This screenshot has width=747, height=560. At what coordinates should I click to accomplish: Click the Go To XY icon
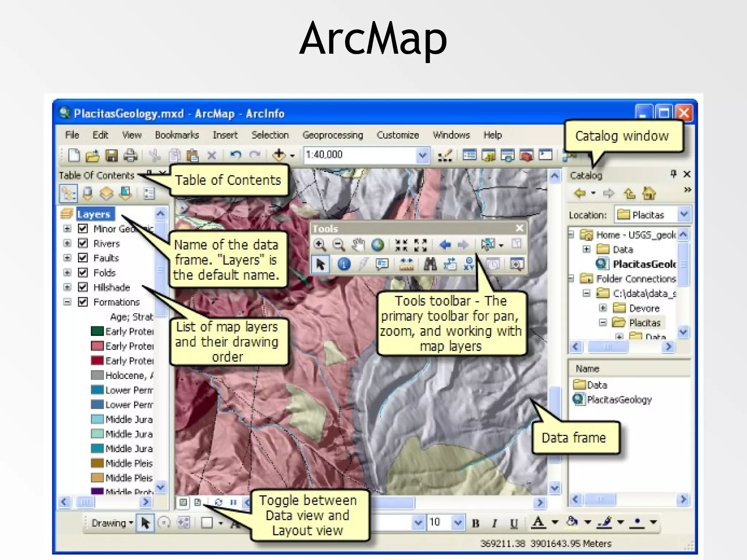click(469, 264)
